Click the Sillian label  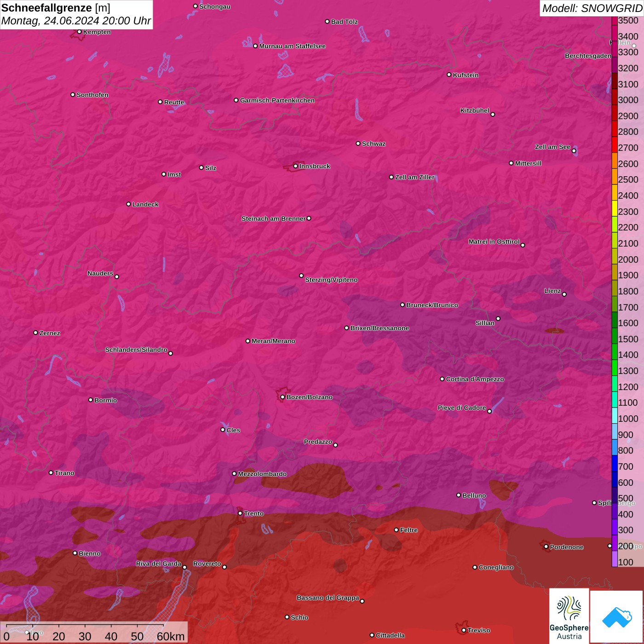485,323
